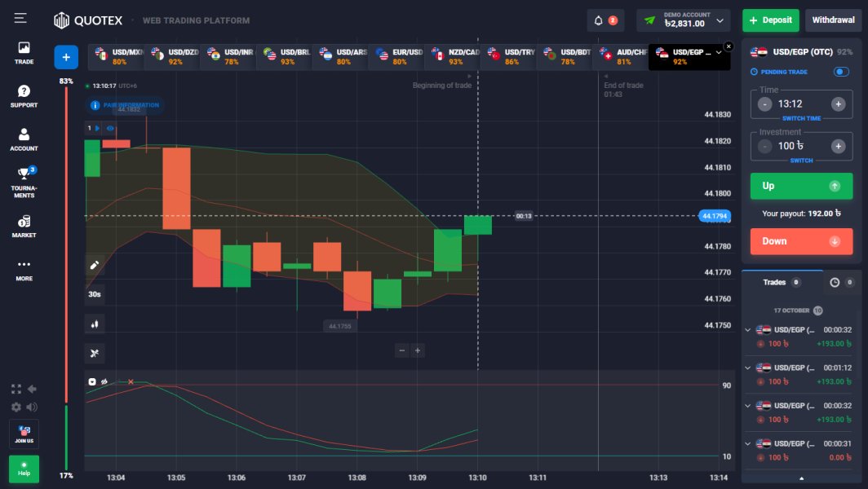Click Switch under Investment
This screenshot has width=868, height=489.
801,161
